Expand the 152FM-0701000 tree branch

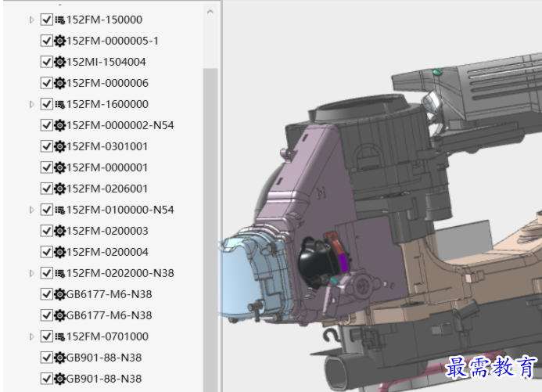coord(32,336)
